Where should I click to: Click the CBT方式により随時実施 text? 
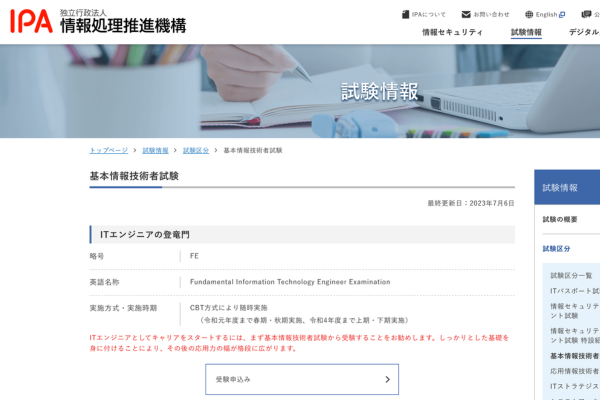228,308
